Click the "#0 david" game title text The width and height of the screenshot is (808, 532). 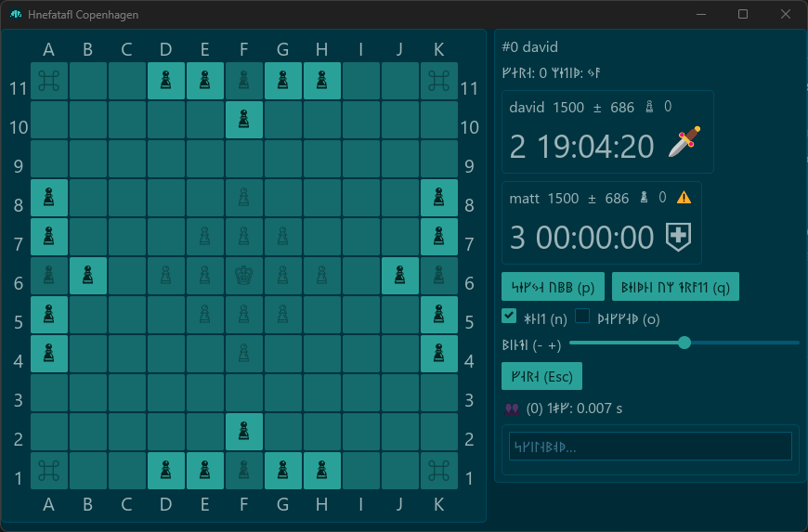(529, 47)
